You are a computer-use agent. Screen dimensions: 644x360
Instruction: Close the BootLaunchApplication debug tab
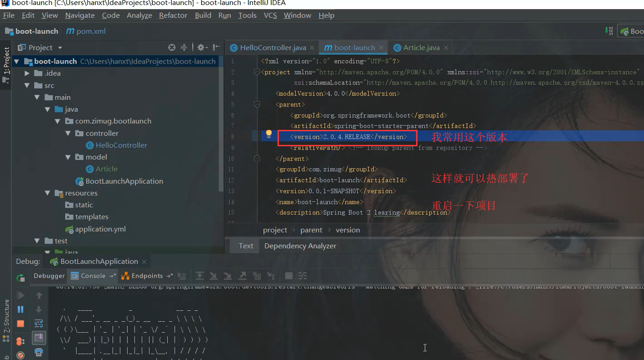[144, 262]
